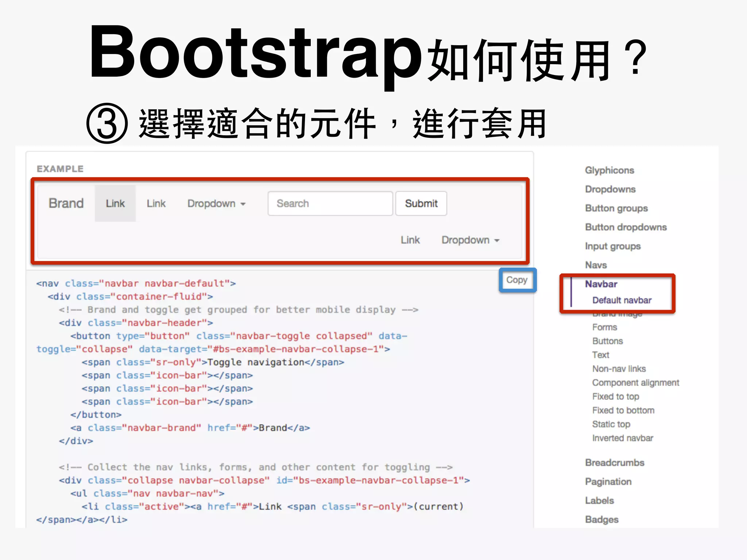Go to Buttons navbar sub-item
Image resolution: width=747 pixels, height=560 pixels.
coord(608,341)
